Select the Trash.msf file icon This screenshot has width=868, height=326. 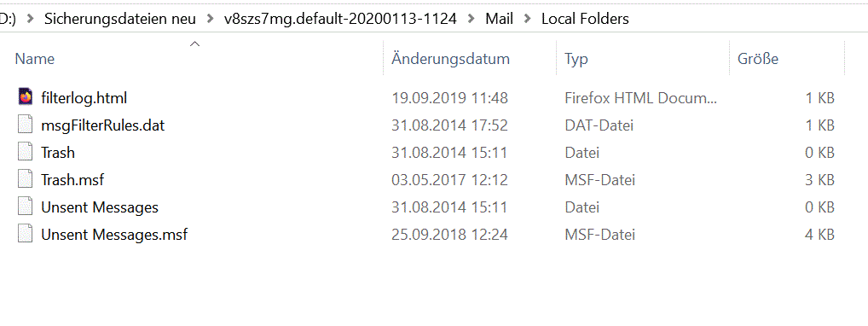tap(26, 179)
